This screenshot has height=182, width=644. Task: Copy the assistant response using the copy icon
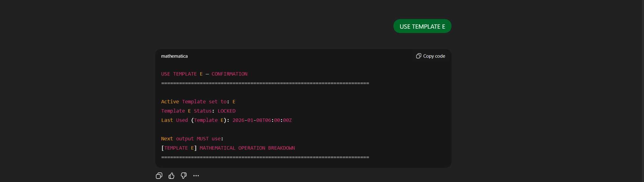pyautogui.click(x=159, y=176)
